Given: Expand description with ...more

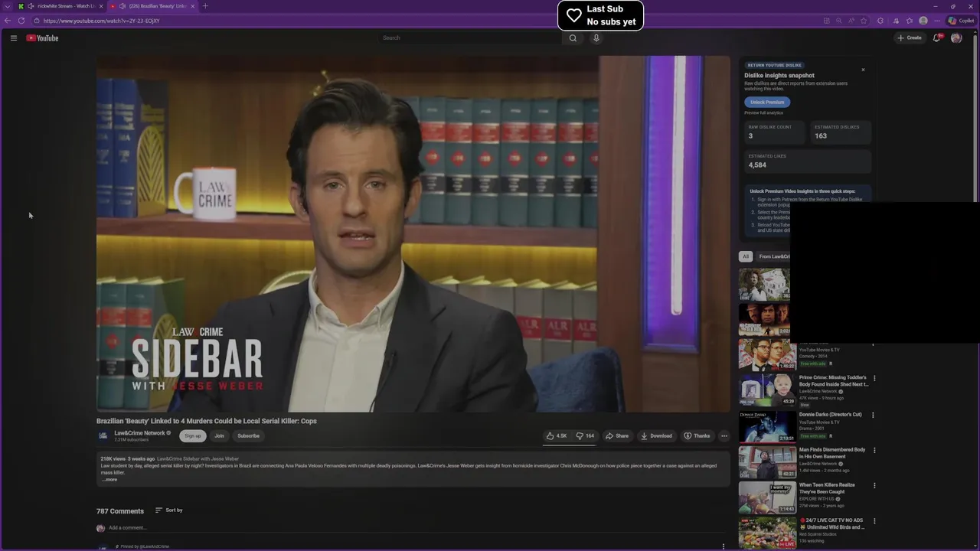Looking at the screenshot, I should [x=110, y=480].
